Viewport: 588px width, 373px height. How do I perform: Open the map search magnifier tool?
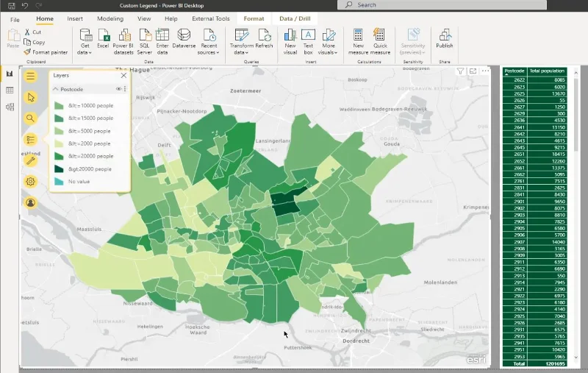click(x=30, y=118)
